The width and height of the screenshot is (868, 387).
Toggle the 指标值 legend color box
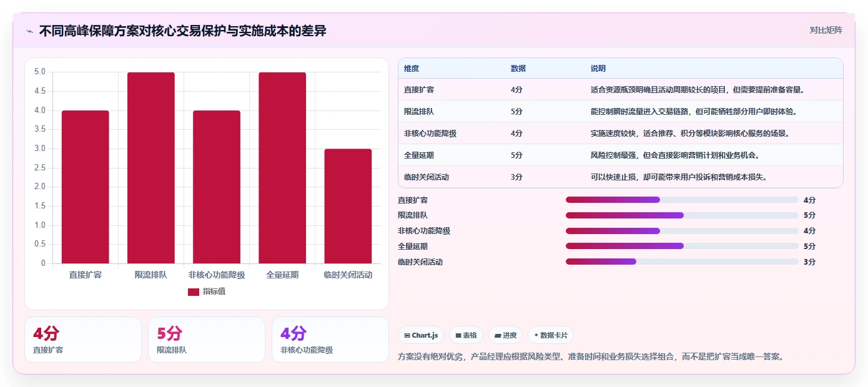[194, 291]
